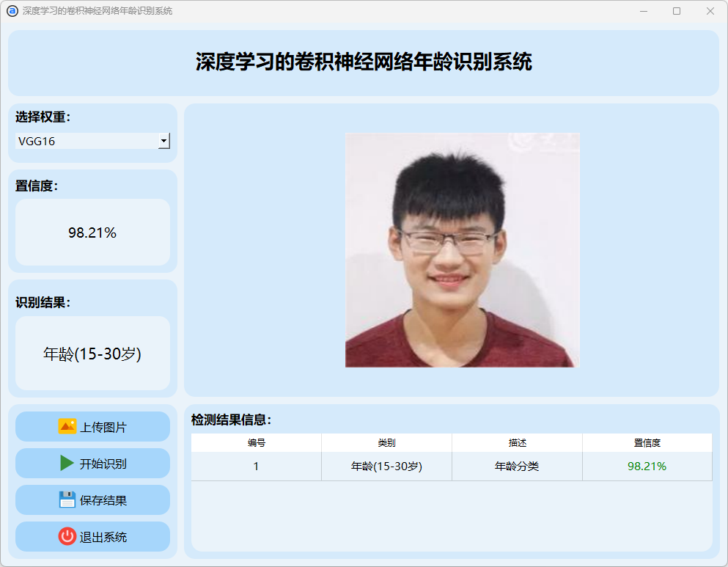Click the uploaded face photo preview
The height and width of the screenshot is (567, 728).
[462, 249]
